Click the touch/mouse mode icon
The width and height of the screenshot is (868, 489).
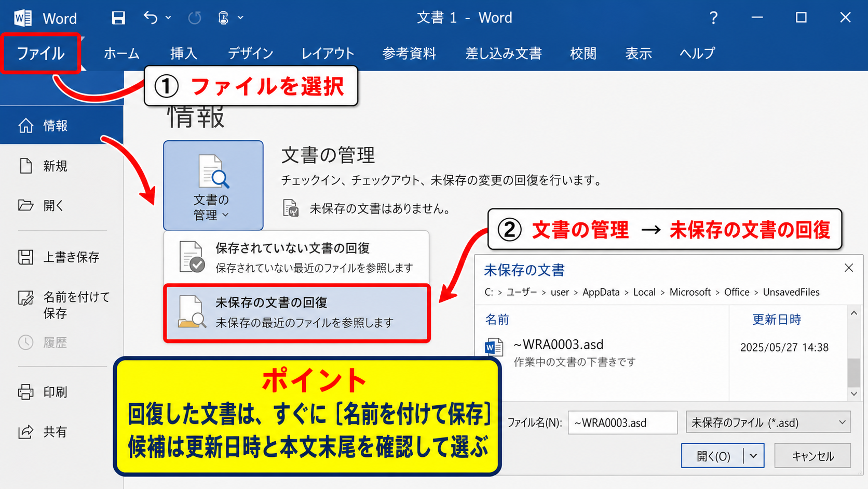(223, 18)
